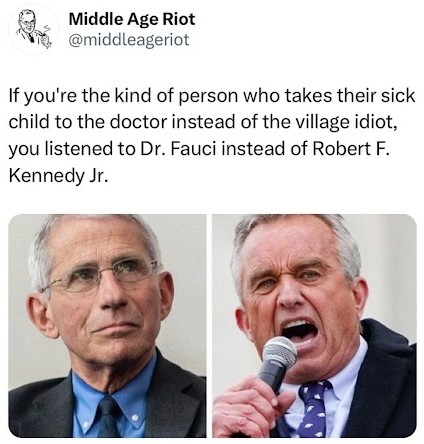Click the eyeglasses in the left photo
Viewport: 424px width, 444px height.
click(100, 276)
